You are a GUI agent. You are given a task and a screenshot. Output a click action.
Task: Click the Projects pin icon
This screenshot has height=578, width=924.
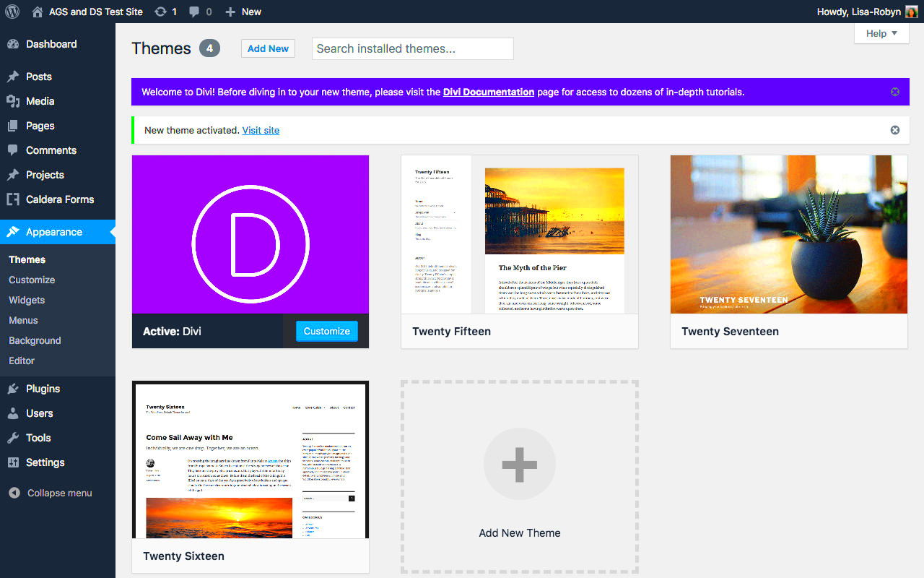(x=13, y=175)
